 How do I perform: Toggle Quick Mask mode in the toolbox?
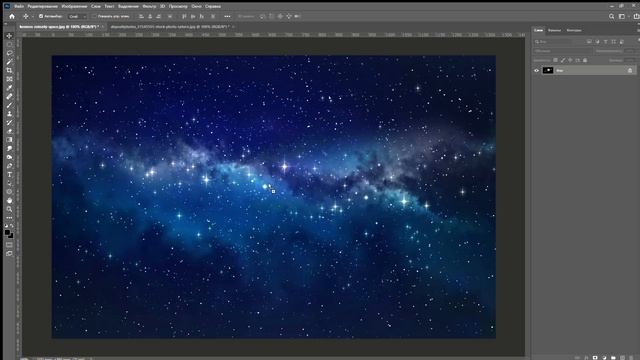(x=9, y=245)
